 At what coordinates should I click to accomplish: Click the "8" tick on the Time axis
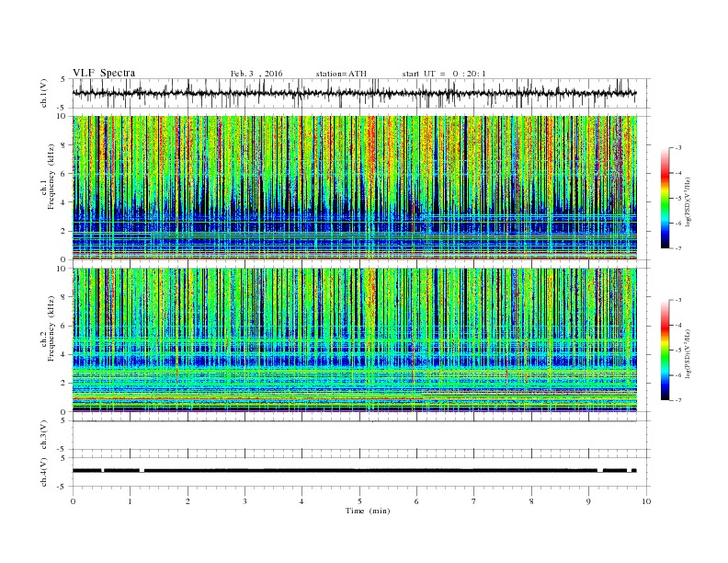(531, 501)
